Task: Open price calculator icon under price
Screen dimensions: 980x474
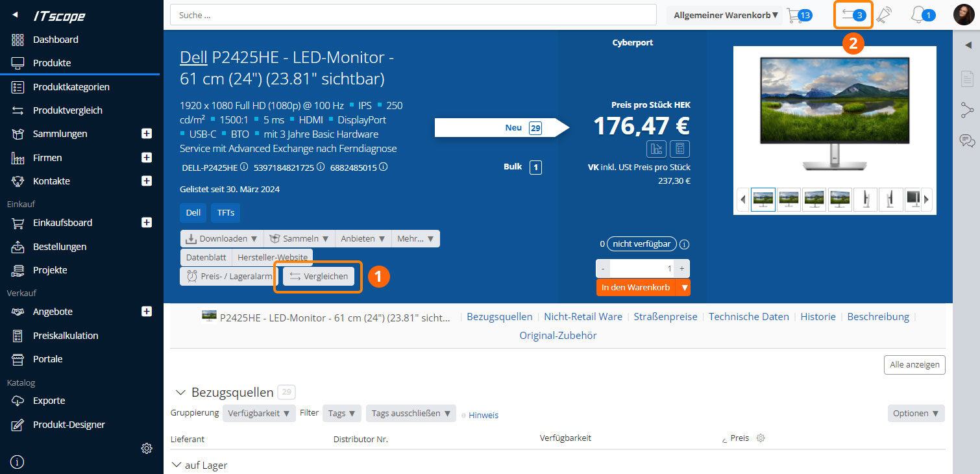Action: [680, 149]
